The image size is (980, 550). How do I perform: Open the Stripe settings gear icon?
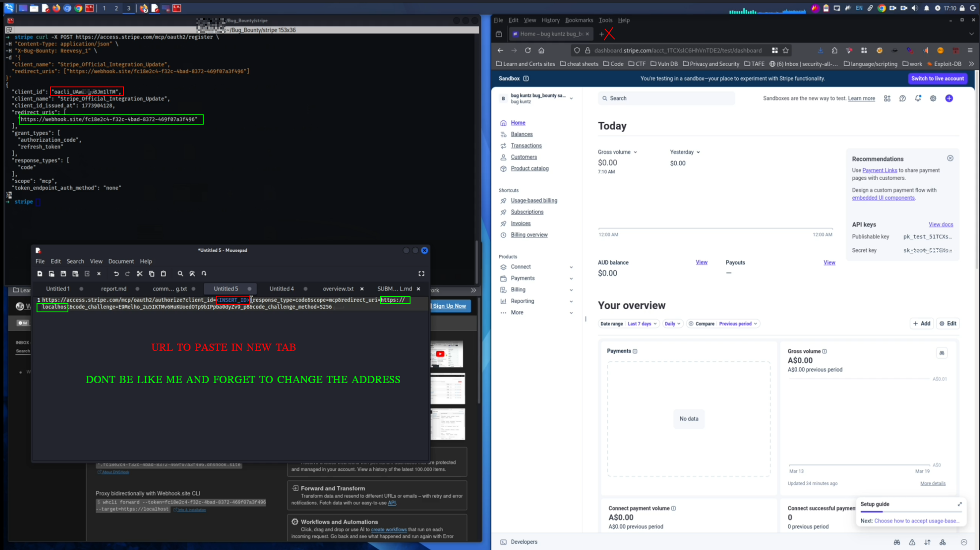click(933, 98)
